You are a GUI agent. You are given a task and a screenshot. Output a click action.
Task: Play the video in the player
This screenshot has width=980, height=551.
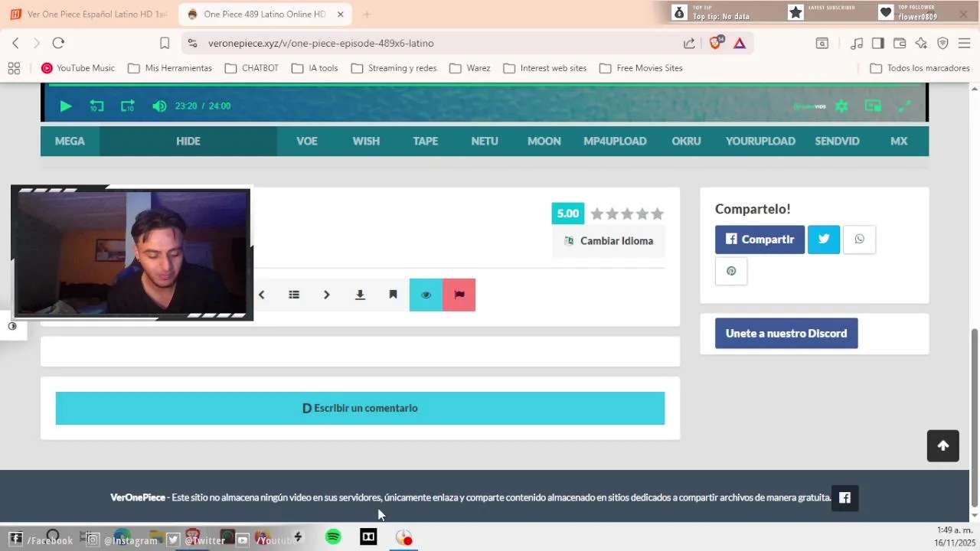coord(66,106)
